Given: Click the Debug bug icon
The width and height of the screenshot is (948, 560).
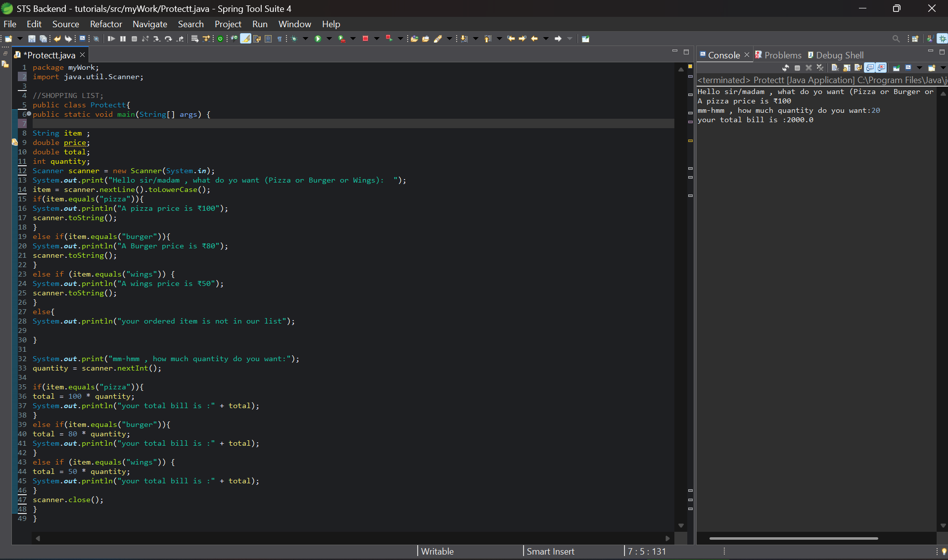Looking at the screenshot, I should 294,39.
